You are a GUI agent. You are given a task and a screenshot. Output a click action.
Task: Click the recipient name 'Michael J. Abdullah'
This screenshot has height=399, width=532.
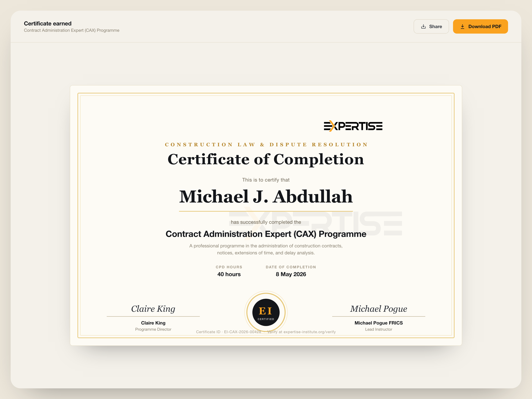(266, 197)
